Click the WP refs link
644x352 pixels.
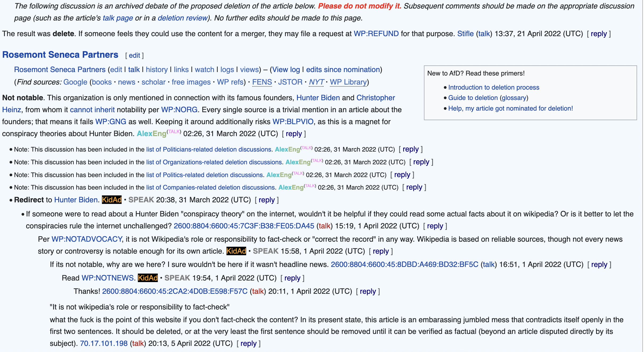coord(230,82)
